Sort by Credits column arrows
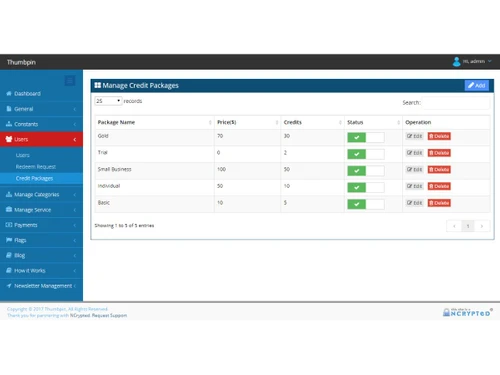The height and width of the screenshot is (375, 500). point(340,122)
